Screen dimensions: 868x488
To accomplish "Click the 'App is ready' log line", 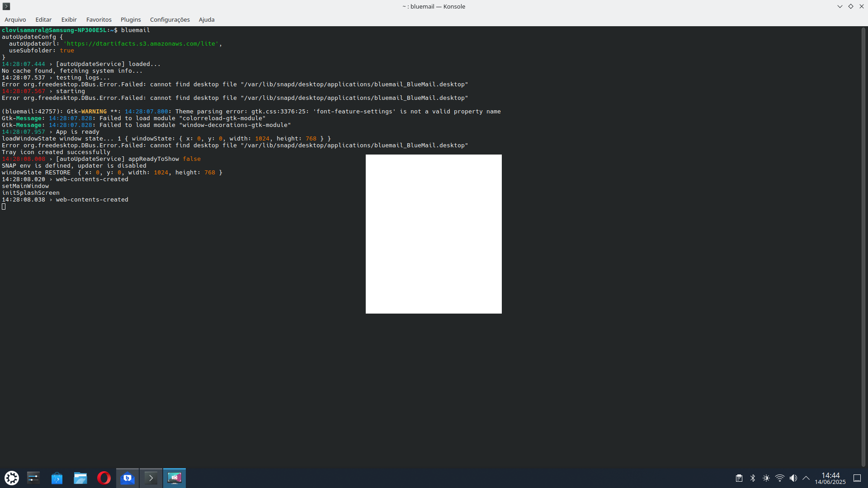I will (51, 132).
